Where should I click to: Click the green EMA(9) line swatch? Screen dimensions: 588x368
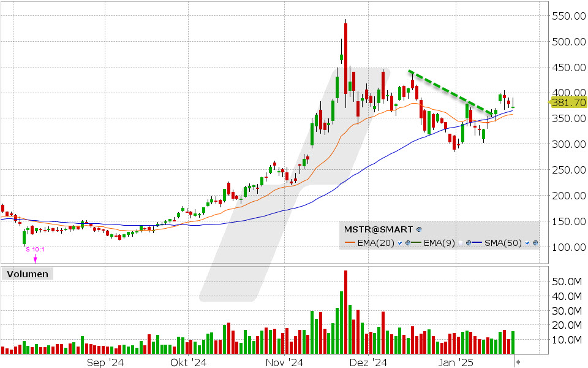pyautogui.click(x=417, y=242)
